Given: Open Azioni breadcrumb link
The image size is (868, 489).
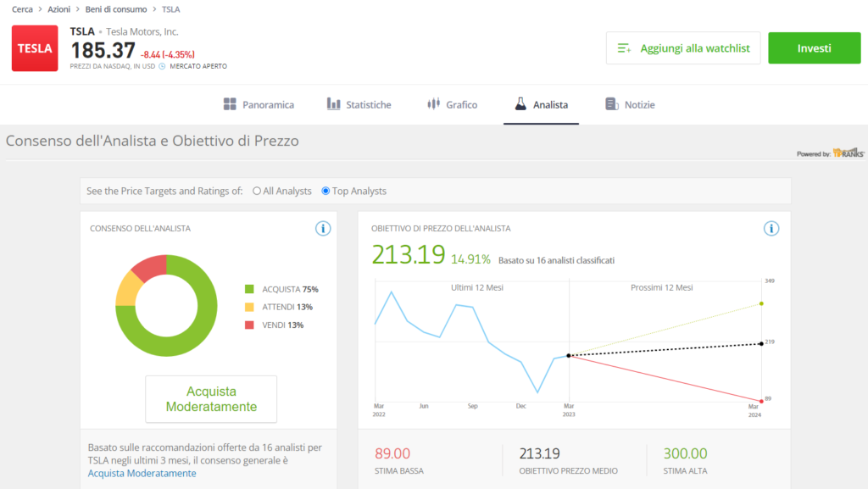Looking at the screenshot, I should click(58, 9).
